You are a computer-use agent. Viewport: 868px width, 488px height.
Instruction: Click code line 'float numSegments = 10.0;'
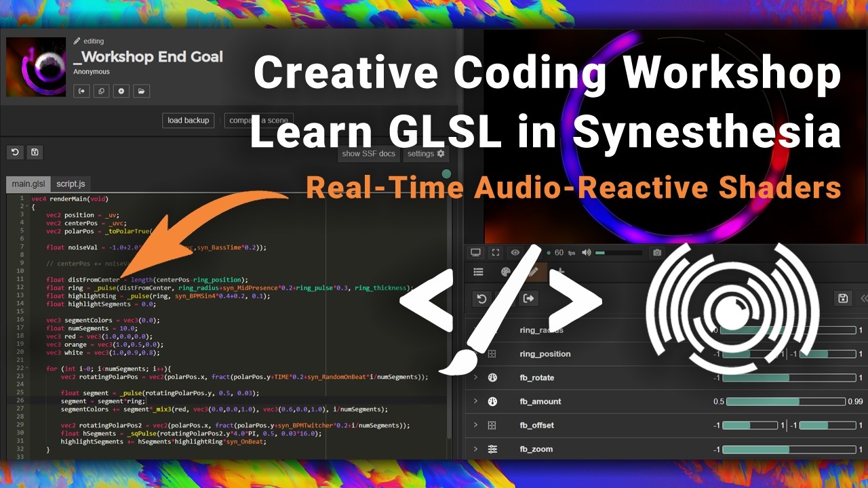click(x=91, y=328)
